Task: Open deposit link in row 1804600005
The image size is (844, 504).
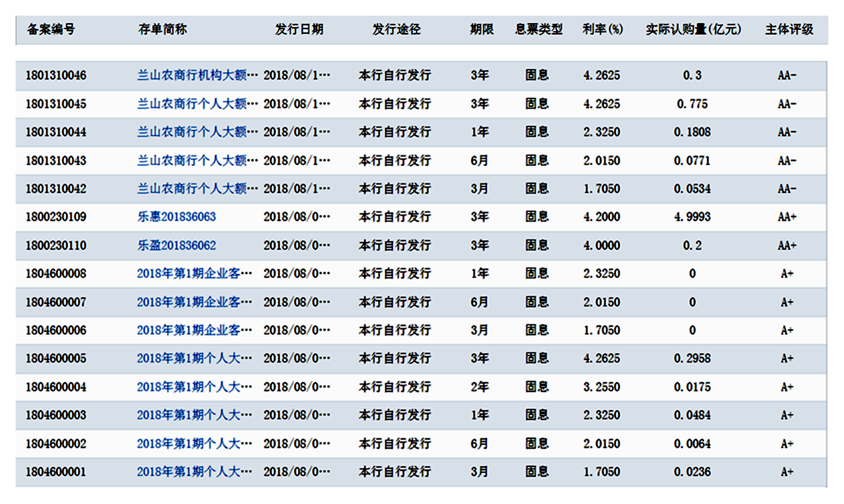Action: pos(194,359)
